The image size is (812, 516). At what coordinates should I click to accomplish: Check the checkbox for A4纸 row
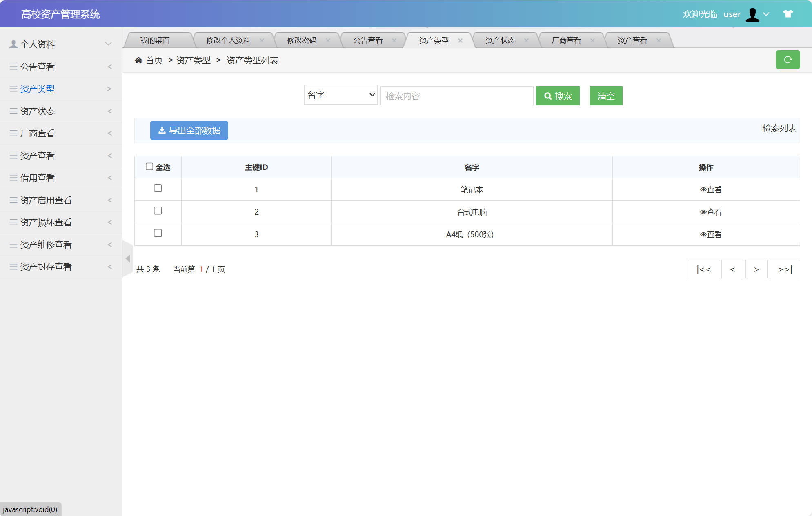[x=158, y=233]
